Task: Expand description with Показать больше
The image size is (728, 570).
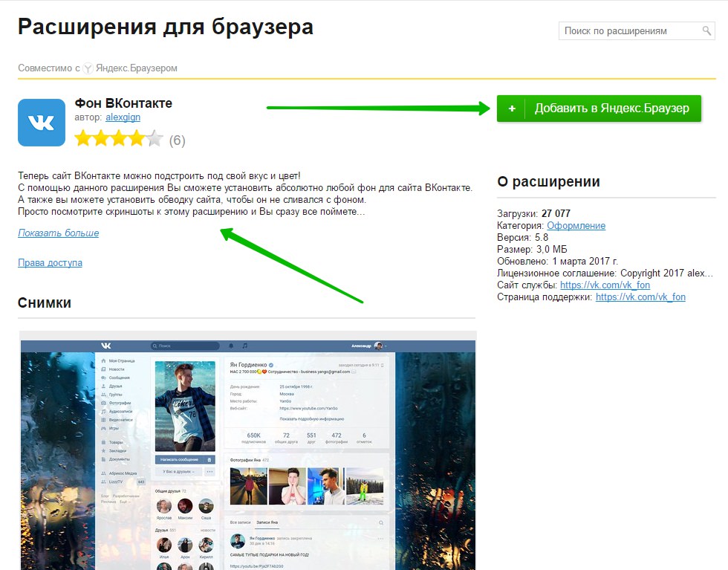Action: pos(59,233)
